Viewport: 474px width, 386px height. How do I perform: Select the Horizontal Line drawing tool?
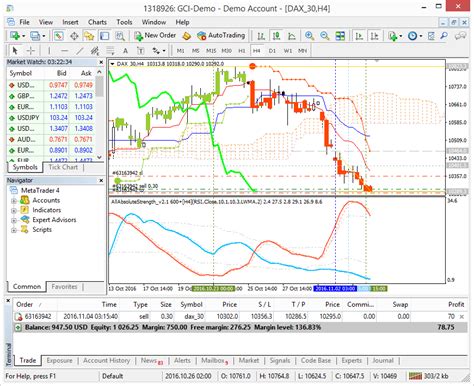[x=64, y=51]
